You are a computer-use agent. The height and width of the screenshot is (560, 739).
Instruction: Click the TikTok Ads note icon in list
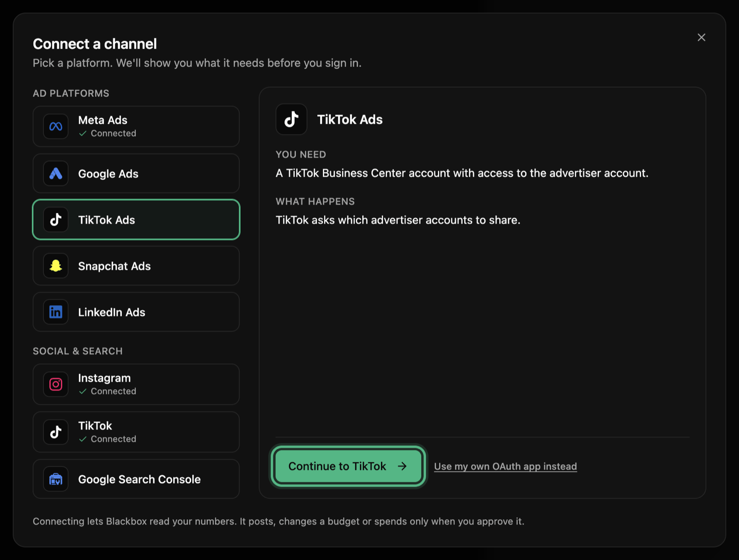pyautogui.click(x=56, y=220)
